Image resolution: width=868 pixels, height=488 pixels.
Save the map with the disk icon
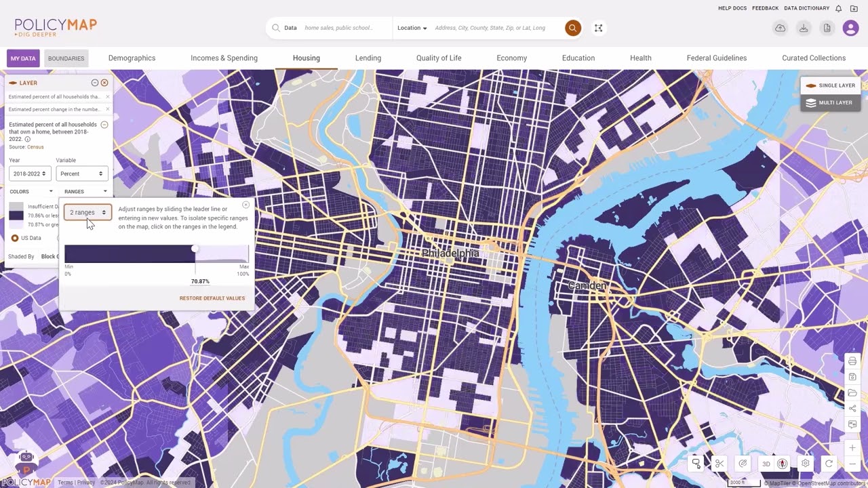852,377
